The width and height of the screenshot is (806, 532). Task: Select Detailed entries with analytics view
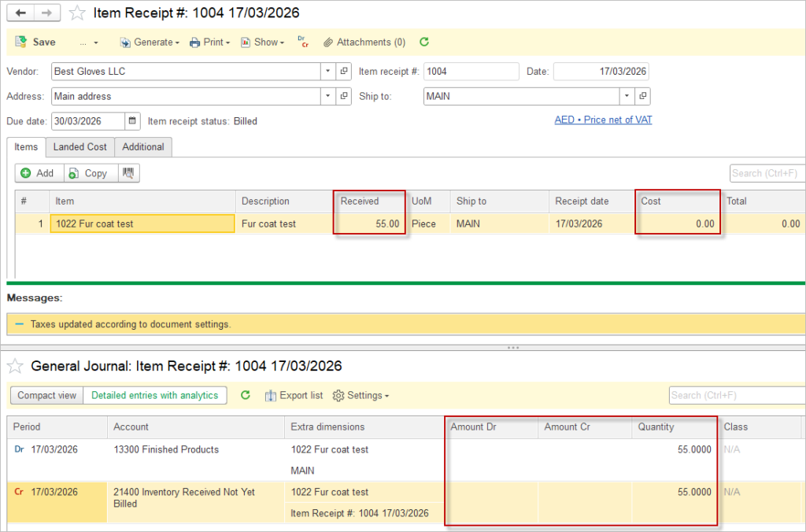(154, 395)
